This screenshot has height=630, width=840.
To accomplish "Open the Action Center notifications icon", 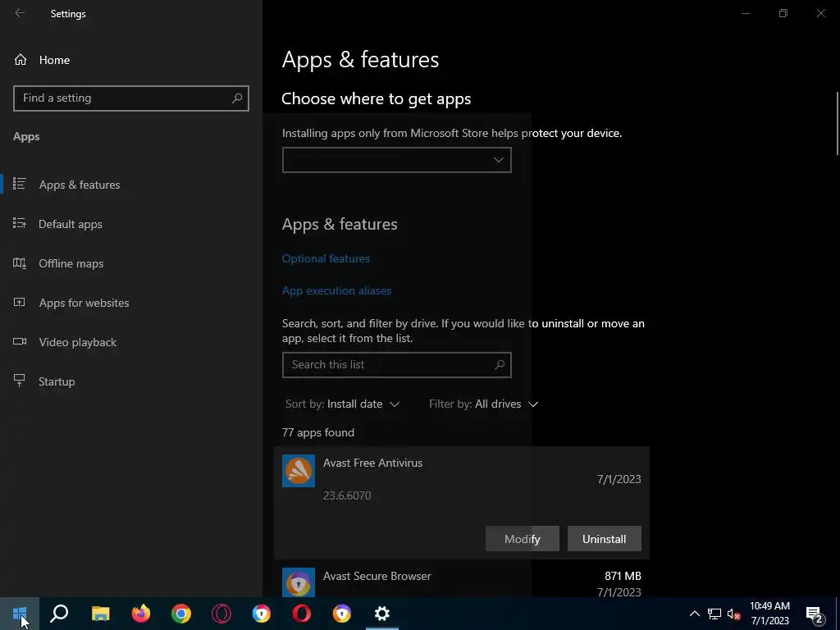I will [x=815, y=614].
